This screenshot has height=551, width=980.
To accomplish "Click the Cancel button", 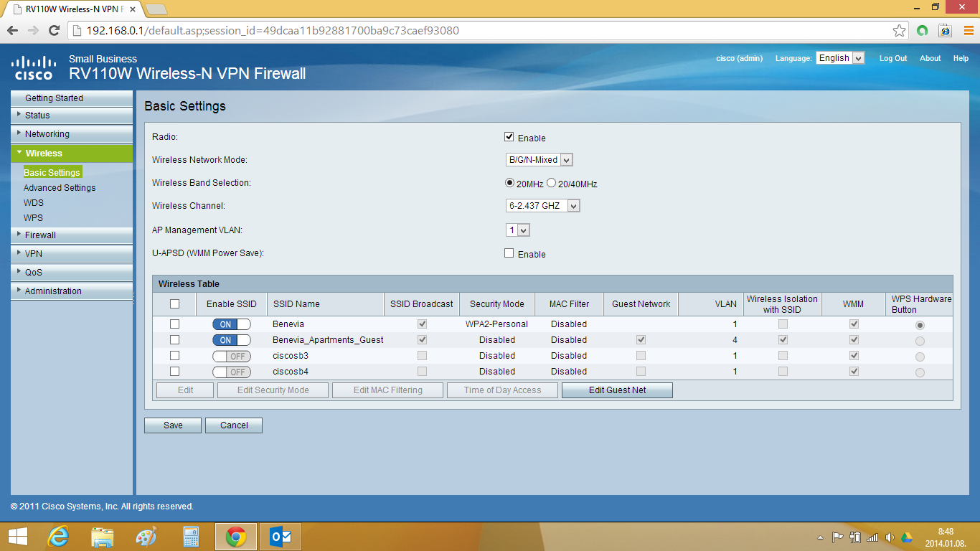I will (x=234, y=425).
